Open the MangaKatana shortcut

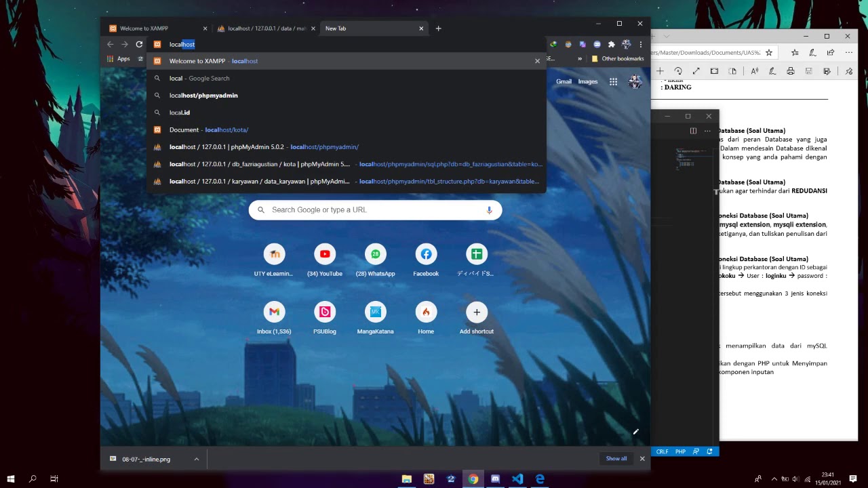(x=375, y=319)
